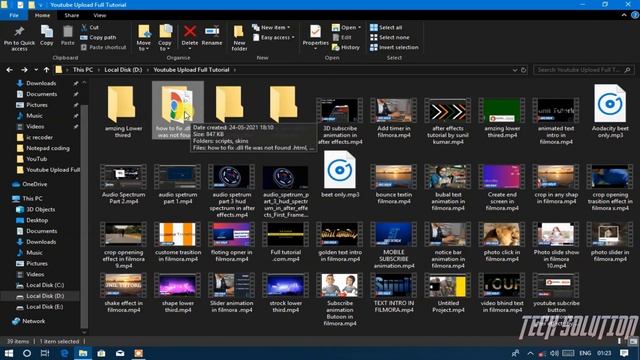Open Downloads in Quick access

coord(41,83)
